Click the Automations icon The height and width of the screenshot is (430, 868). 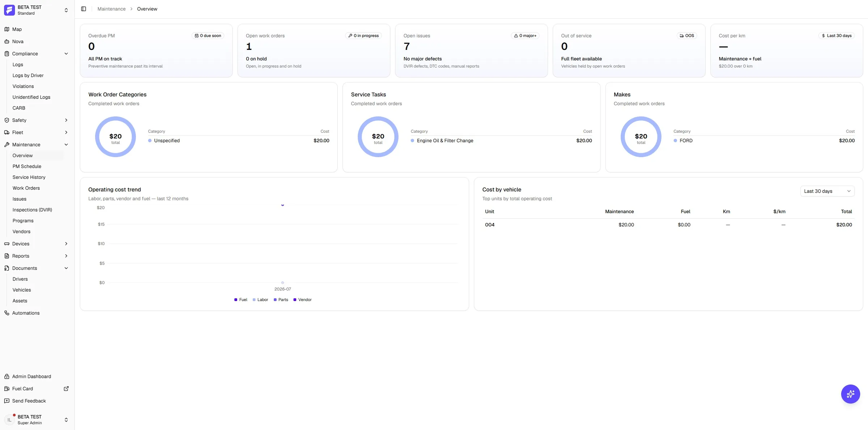pyautogui.click(x=7, y=313)
